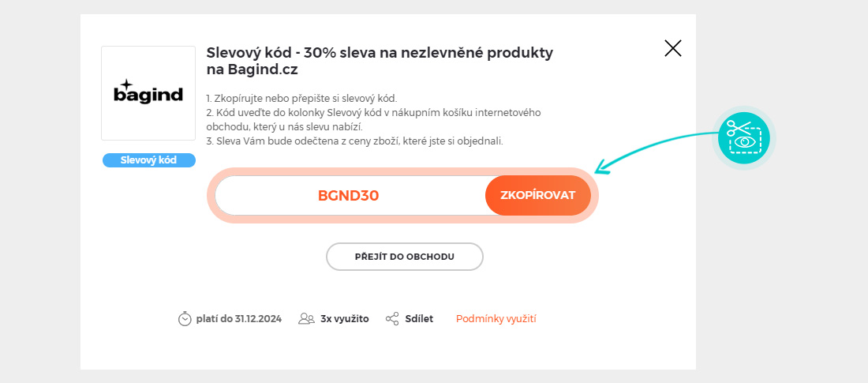Viewport: 868px width, 383px height.
Task: Click the 3x využito text
Action: point(345,319)
